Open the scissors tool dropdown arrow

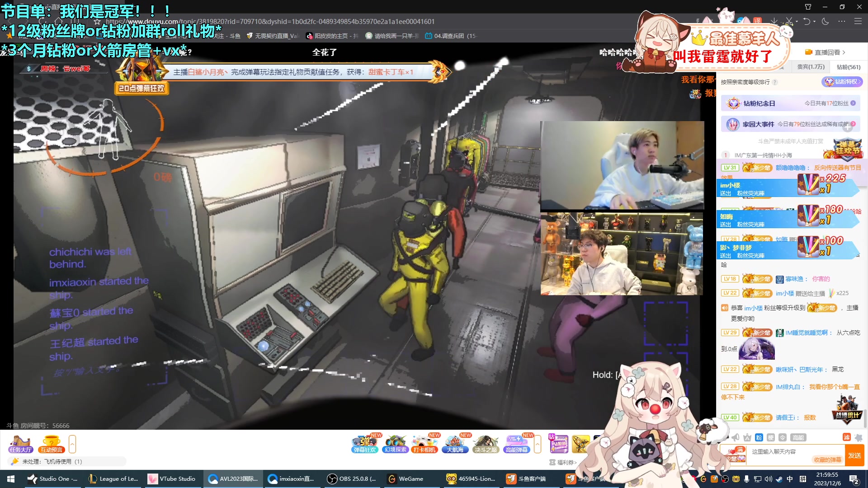(797, 21)
